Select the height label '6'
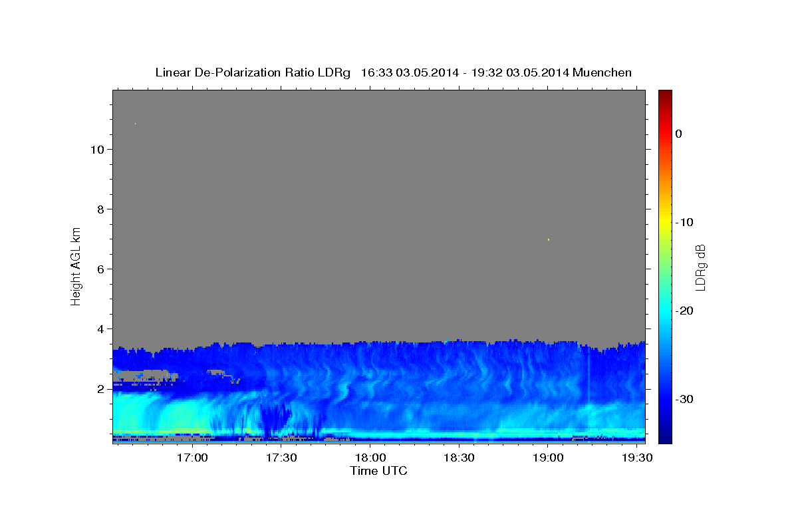This screenshot has height=532, width=798. tap(100, 269)
